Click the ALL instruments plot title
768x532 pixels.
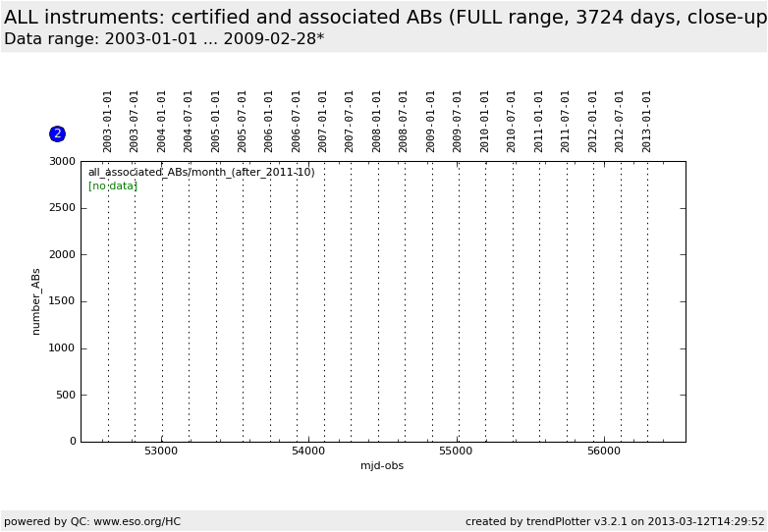click(x=385, y=18)
